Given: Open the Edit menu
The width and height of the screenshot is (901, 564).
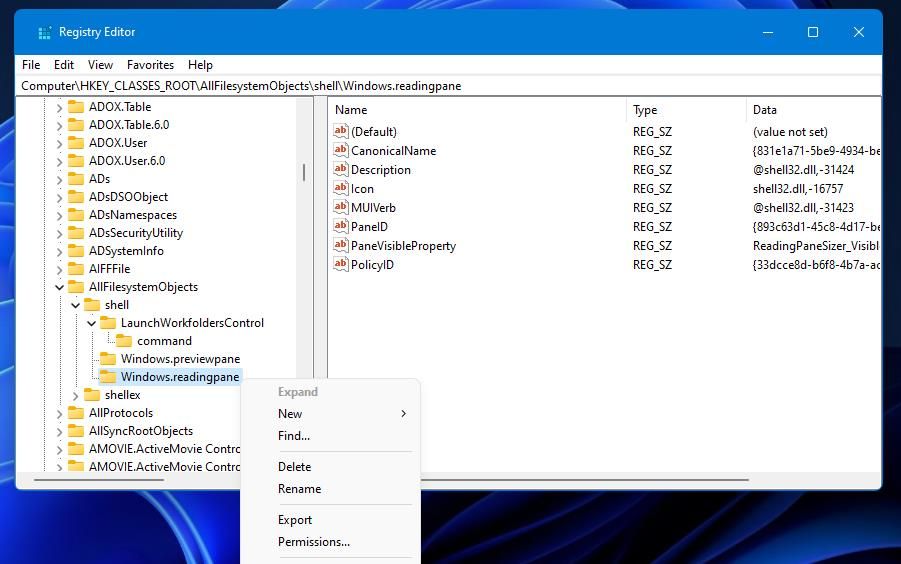Looking at the screenshot, I should pyautogui.click(x=64, y=65).
